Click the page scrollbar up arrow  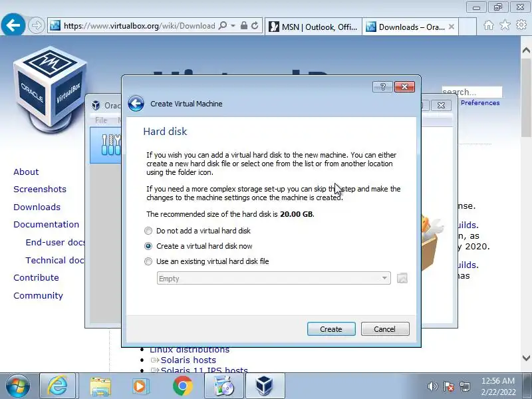tap(526, 51)
